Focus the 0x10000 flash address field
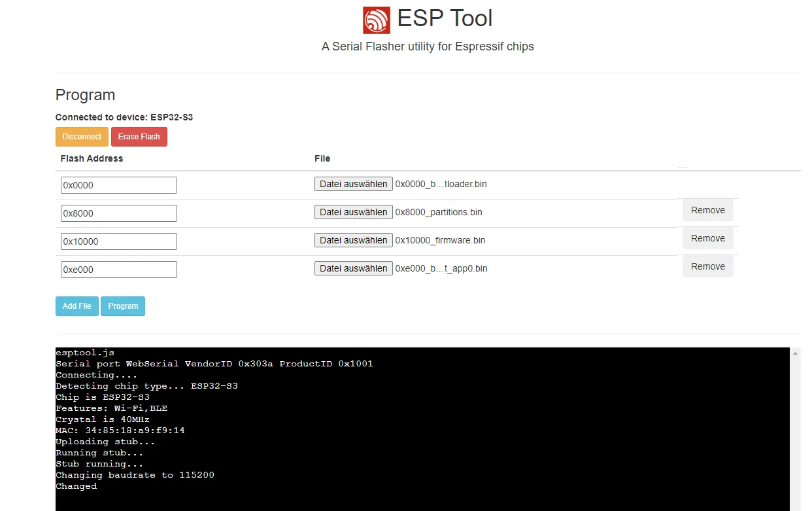Viewport: 812px width, 511px height. (119, 241)
